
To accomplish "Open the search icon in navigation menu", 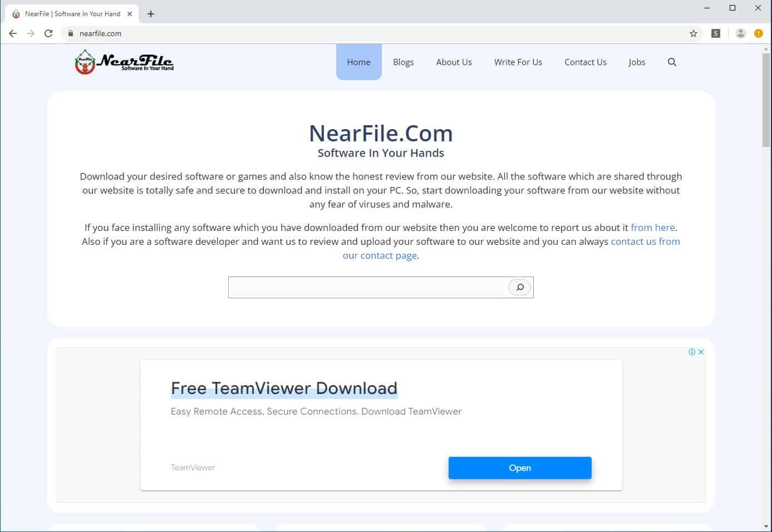I will [672, 62].
